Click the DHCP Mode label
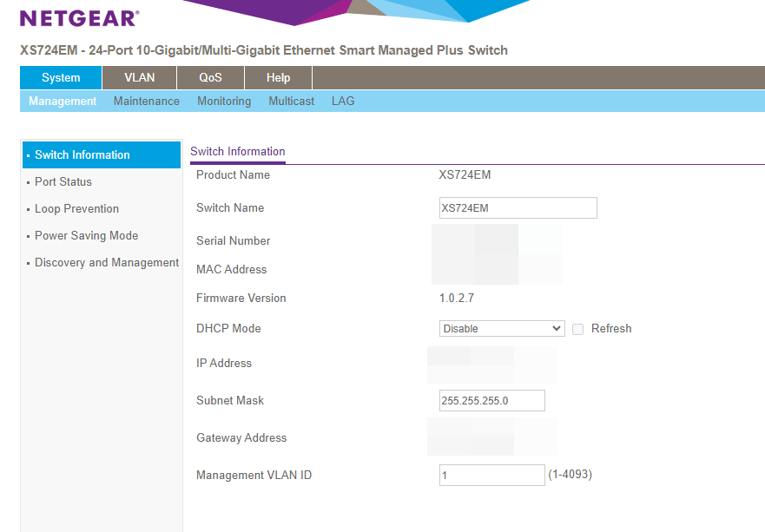 pyautogui.click(x=228, y=329)
